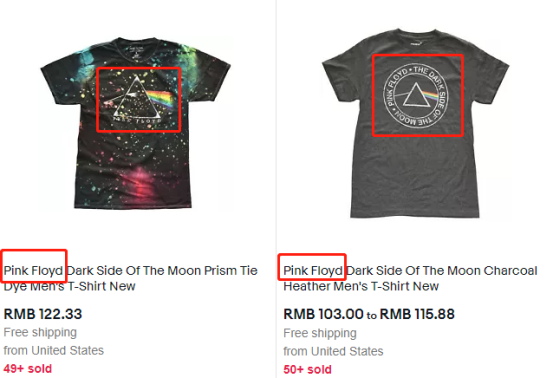Open the tie dye Pink Floyd shirt photo
This screenshot has width=554, height=378.
[x=135, y=123]
